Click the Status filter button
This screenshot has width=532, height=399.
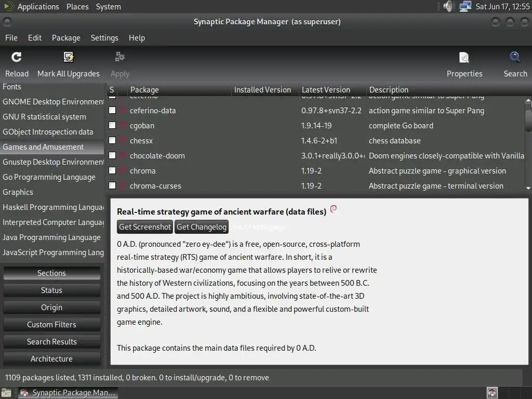[51, 290]
